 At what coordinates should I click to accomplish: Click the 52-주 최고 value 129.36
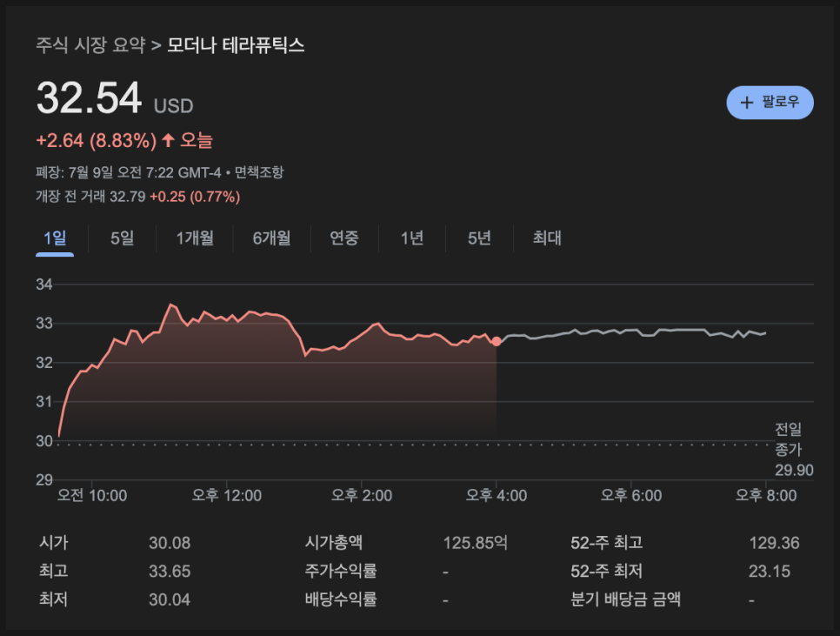pyautogui.click(x=774, y=543)
